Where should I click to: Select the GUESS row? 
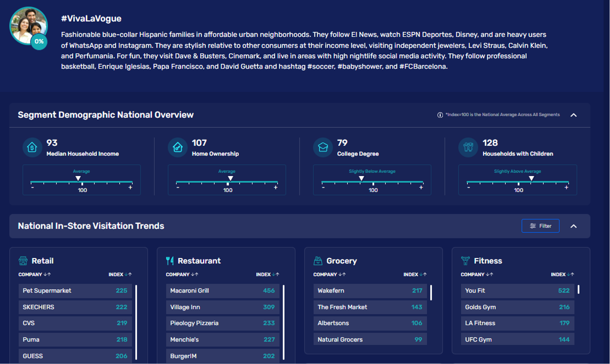coord(75,356)
